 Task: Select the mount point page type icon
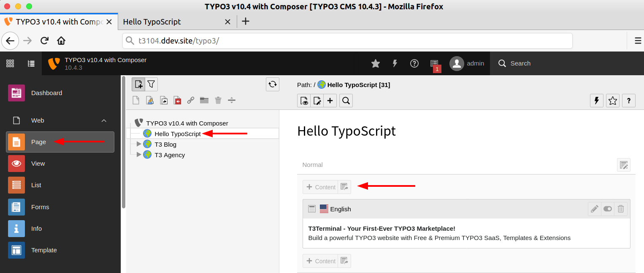pos(177,100)
